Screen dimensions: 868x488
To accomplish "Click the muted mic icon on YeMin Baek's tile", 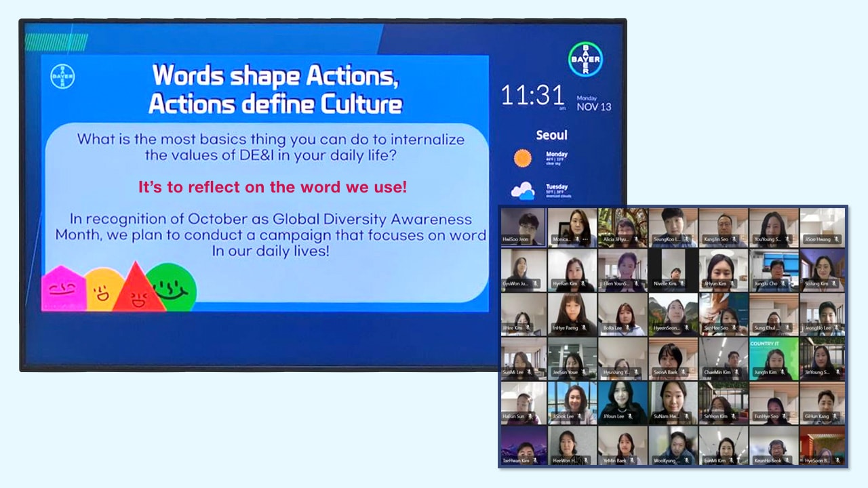I will tap(632, 461).
